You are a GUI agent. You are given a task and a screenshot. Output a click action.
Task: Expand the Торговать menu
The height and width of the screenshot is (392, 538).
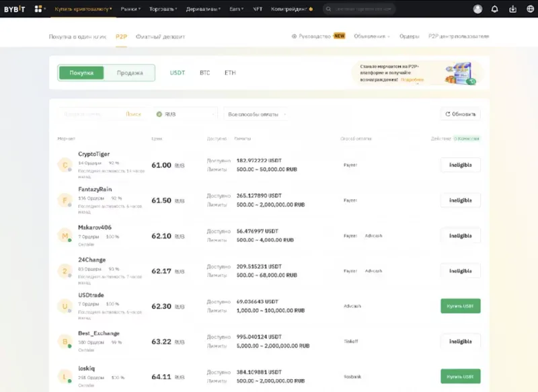(163, 9)
